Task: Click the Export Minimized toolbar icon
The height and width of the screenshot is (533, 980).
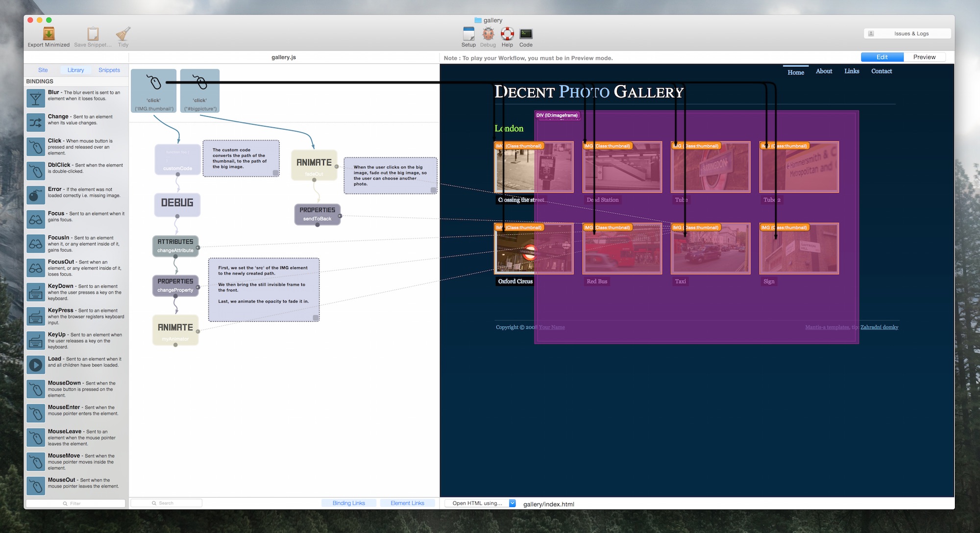Action: 49,33
